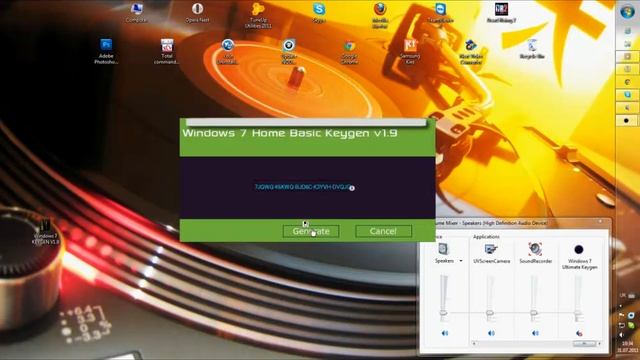
Task: Click the Volume Mixer scrollbar left arrow
Action: tap(474, 344)
